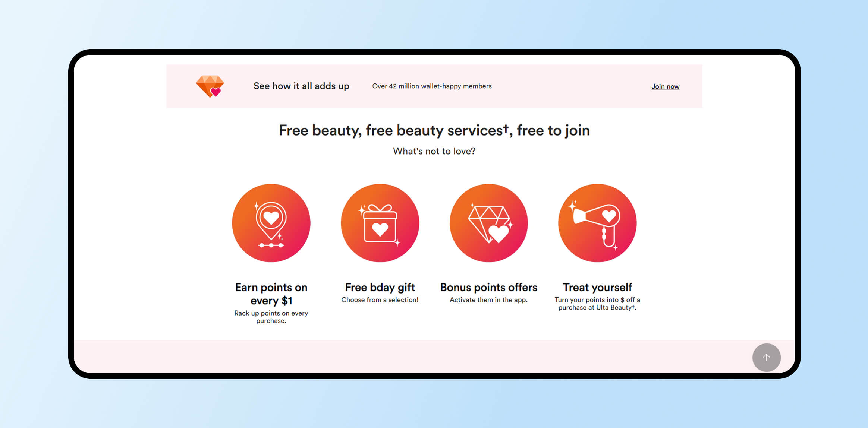Click the Earn points on every $1 heading
The height and width of the screenshot is (428, 868).
[271, 294]
